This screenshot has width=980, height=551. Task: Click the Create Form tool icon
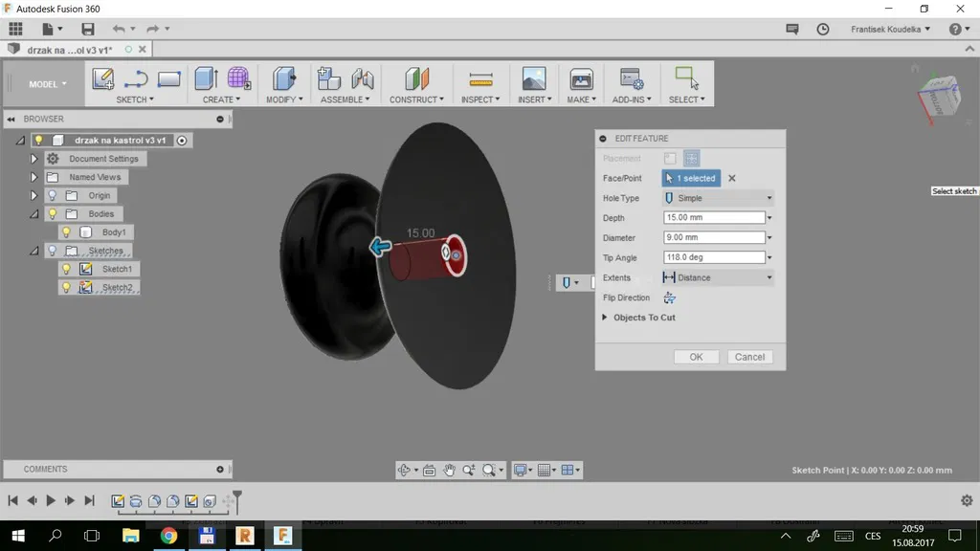238,78
